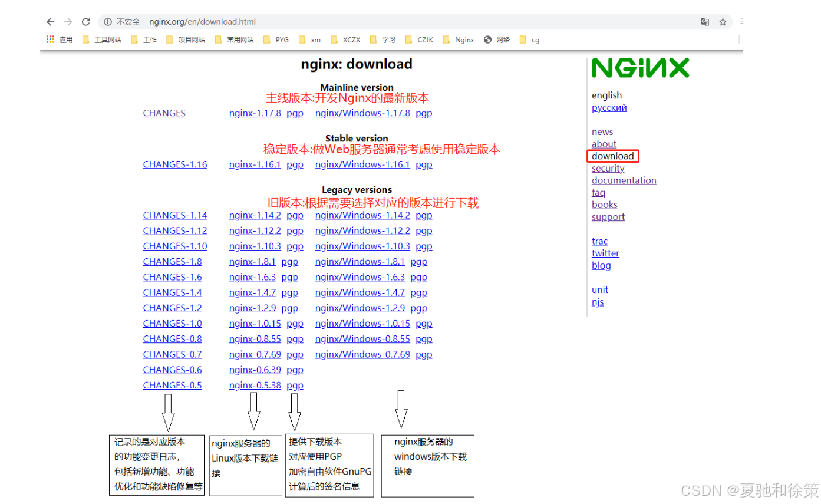The height and width of the screenshot is (504, 821).
Task: Select download in the sidebar
Action: [x=613, y=156]
